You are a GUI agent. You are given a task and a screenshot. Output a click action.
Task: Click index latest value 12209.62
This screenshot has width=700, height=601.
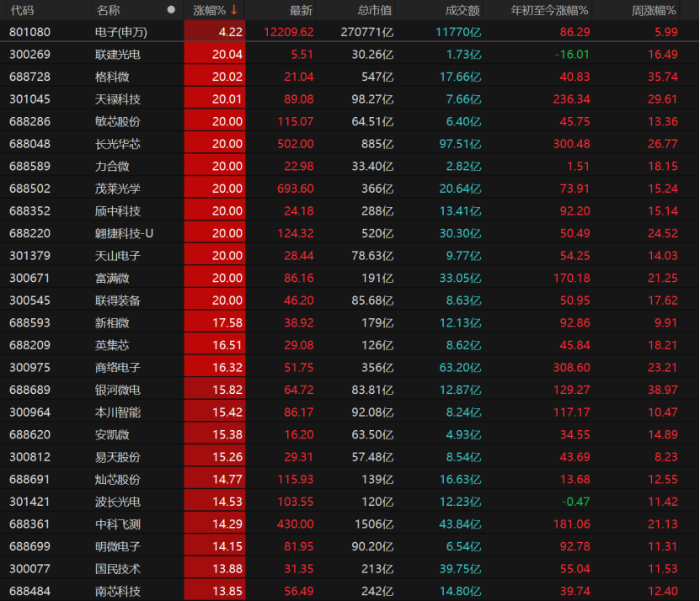point(289,32)
